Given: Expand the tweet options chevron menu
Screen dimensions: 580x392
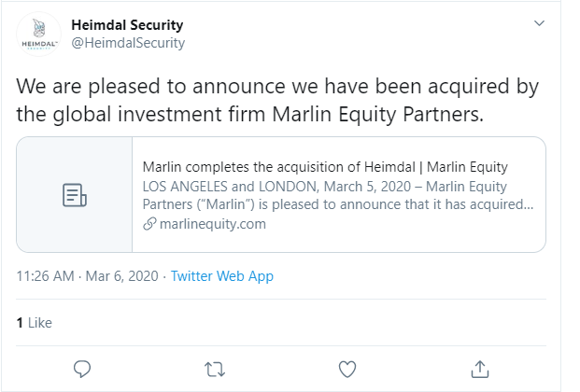Looking at the screenshot, I should pos(539,22).
